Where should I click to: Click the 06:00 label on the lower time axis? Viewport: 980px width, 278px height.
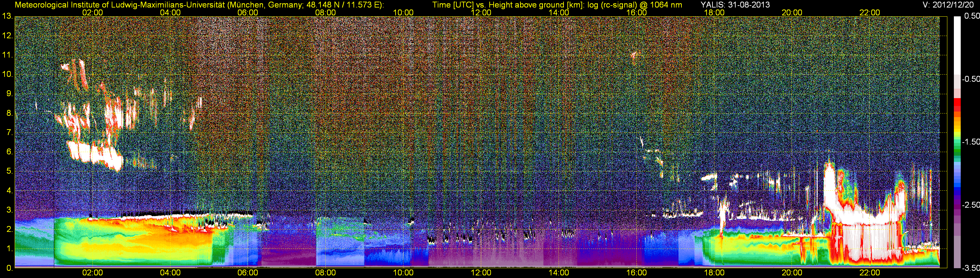(248, 273)
